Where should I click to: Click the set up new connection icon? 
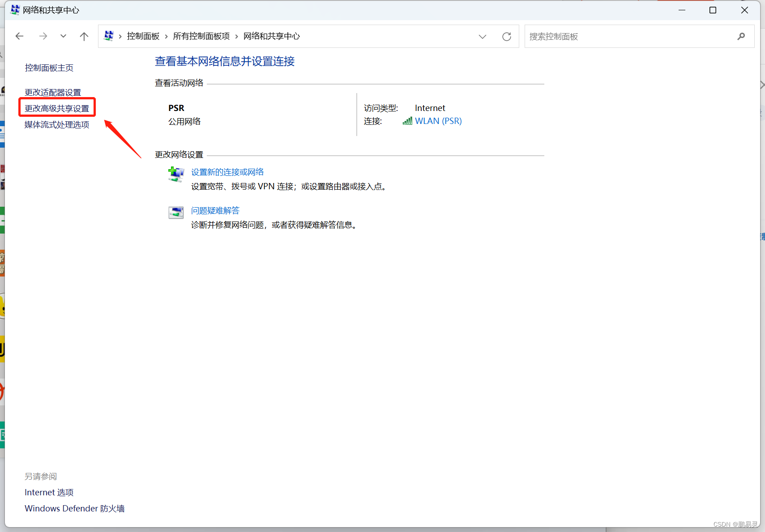tap(175, 174)
